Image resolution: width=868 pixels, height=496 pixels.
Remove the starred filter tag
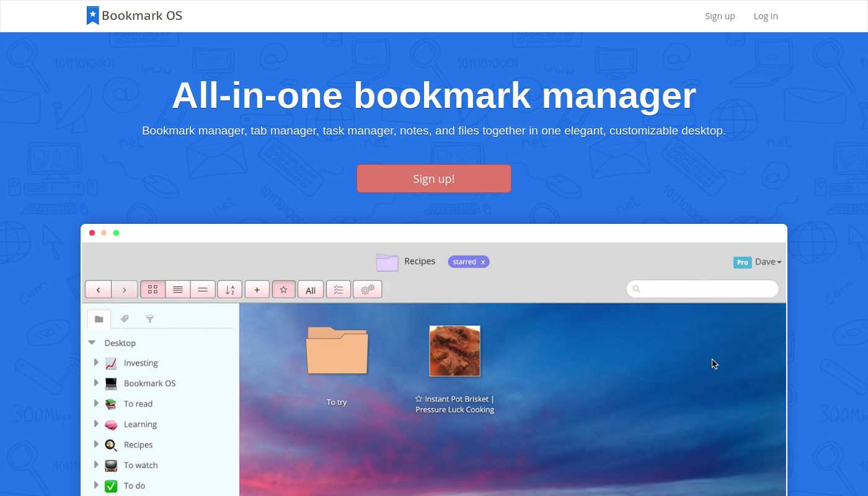[482, 262]
